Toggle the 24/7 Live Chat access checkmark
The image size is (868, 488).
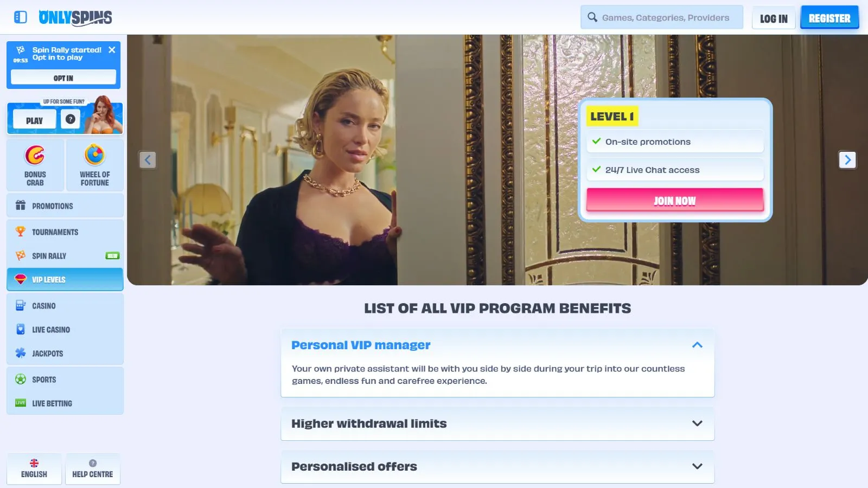click(596, 169)
